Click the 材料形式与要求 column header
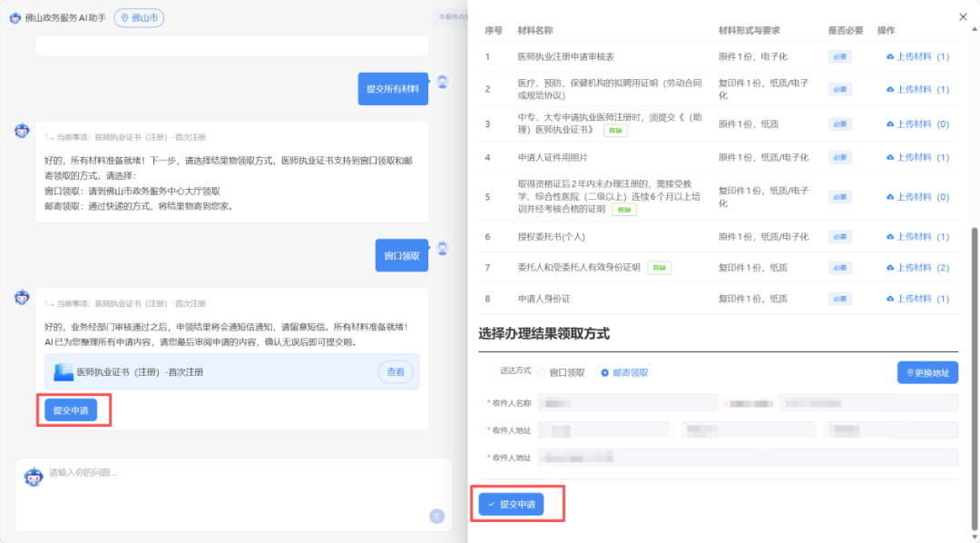Image resolution: width=980 pixels, height=543 pixels. coord(749,31)
